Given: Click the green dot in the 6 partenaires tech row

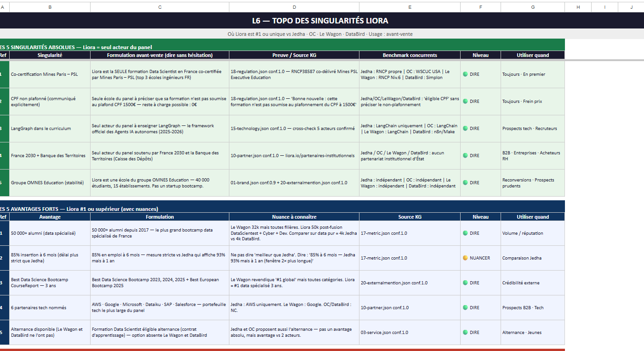Looking at the screenshot, I should tap(465, 307).
